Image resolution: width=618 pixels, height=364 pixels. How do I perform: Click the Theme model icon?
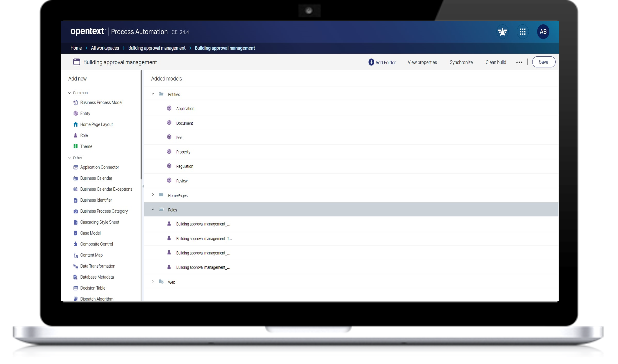pyautogui.click(x=76, y=146)
